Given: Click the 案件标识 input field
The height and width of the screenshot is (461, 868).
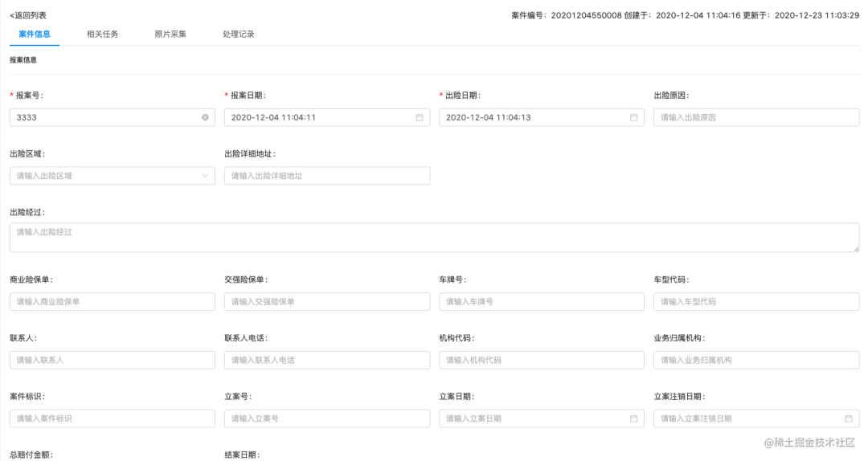Looking at the screenshot, I should (x=113, y=418).
